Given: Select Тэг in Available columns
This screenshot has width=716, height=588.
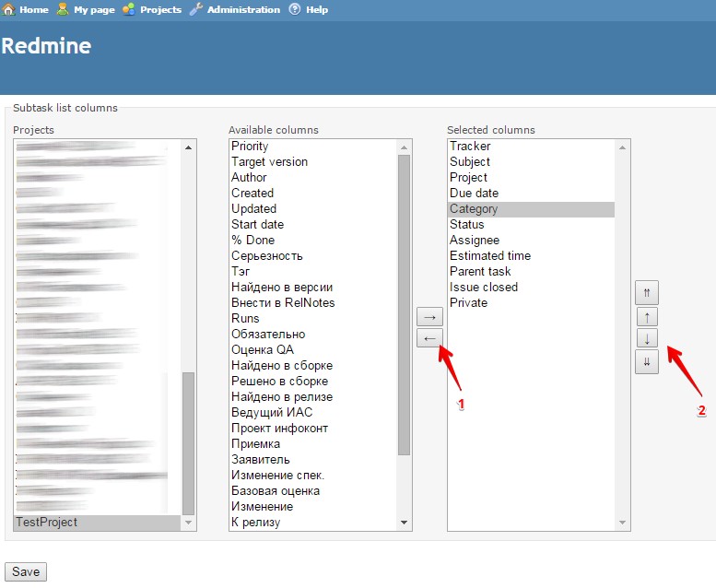Looking at the screenshot, I should point(313,271).
